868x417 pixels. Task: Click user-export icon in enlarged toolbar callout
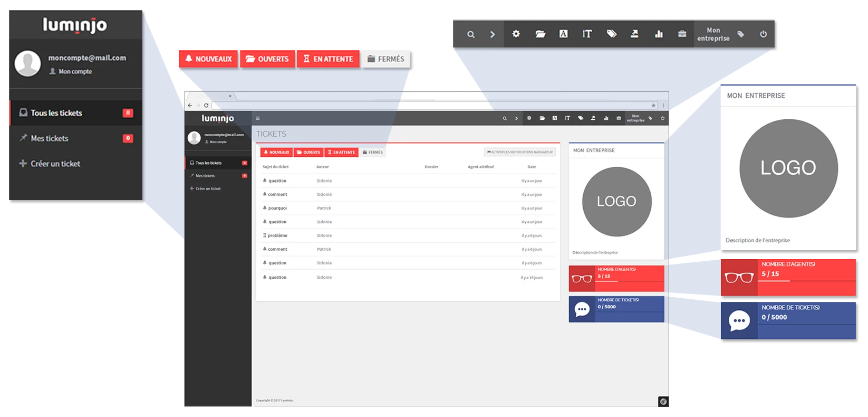[x=634, y=34]
